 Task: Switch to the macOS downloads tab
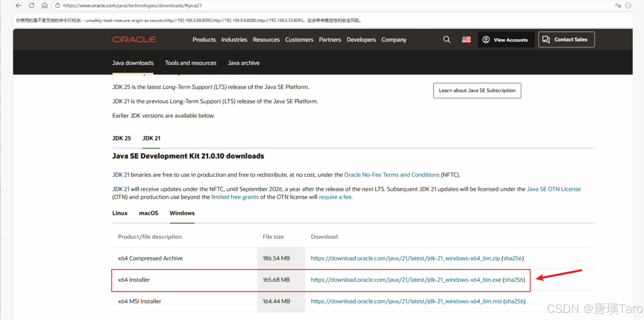click(x=149, y=213)
